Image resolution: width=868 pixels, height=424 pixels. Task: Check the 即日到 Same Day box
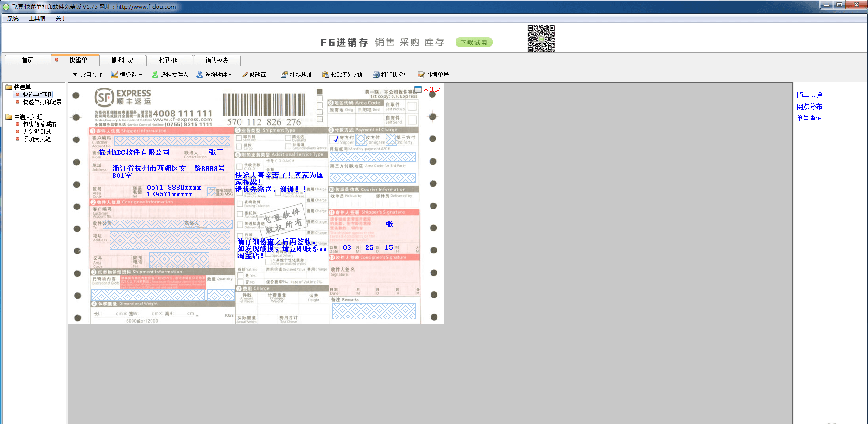(239, 138)
